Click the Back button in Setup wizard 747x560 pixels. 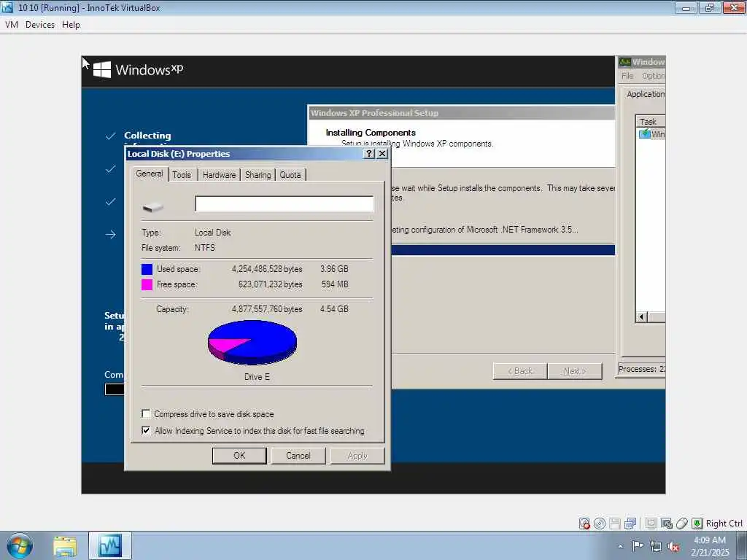click(x=519, y=371)
